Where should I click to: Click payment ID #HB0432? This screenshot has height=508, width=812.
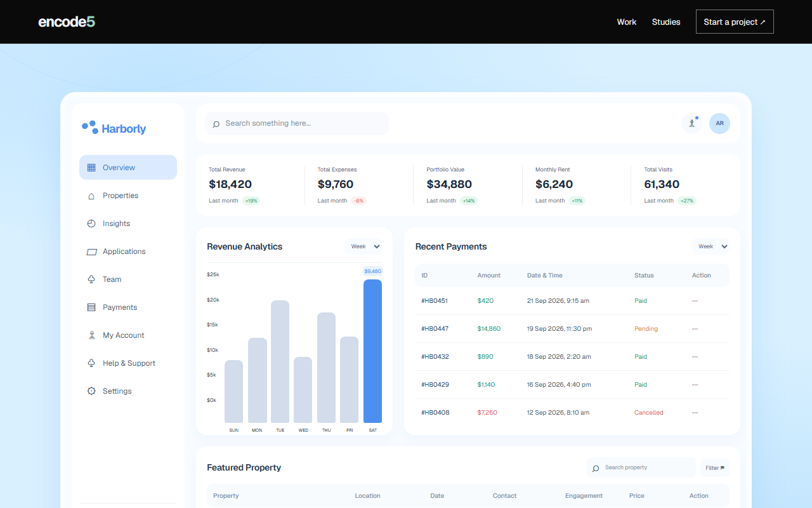(435, 357)
